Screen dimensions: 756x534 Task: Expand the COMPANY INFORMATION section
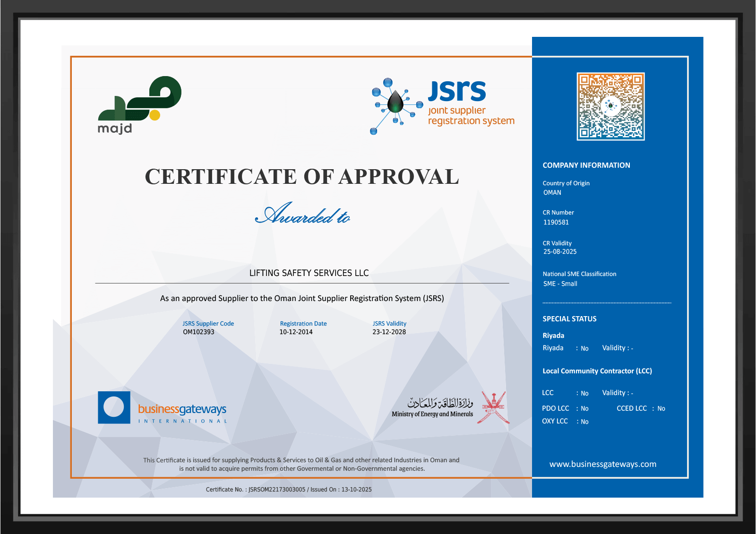coord(586,165)
